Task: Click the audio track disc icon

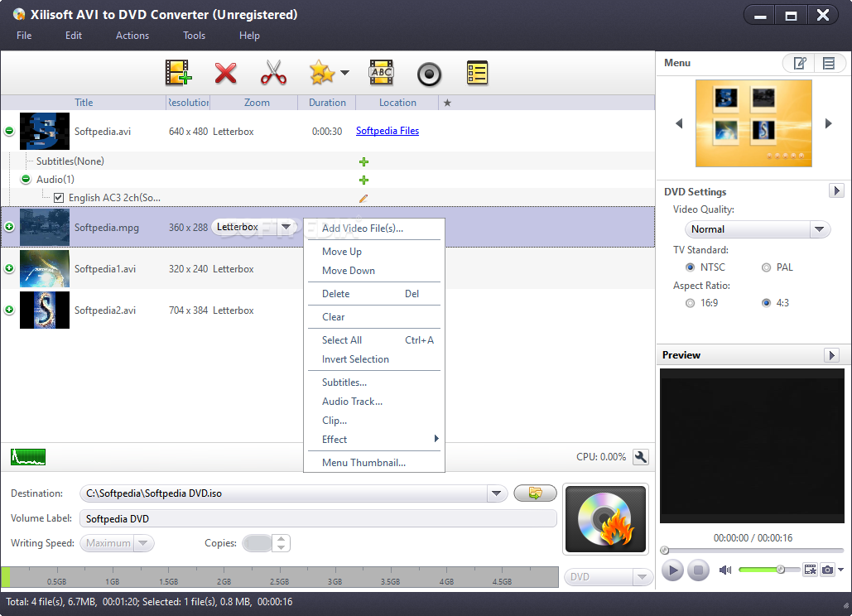Action: (429, 74)
